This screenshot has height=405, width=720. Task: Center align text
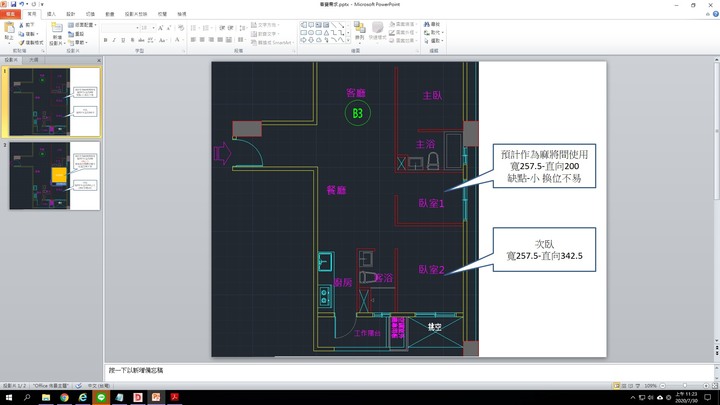click(x=202, y=40)
